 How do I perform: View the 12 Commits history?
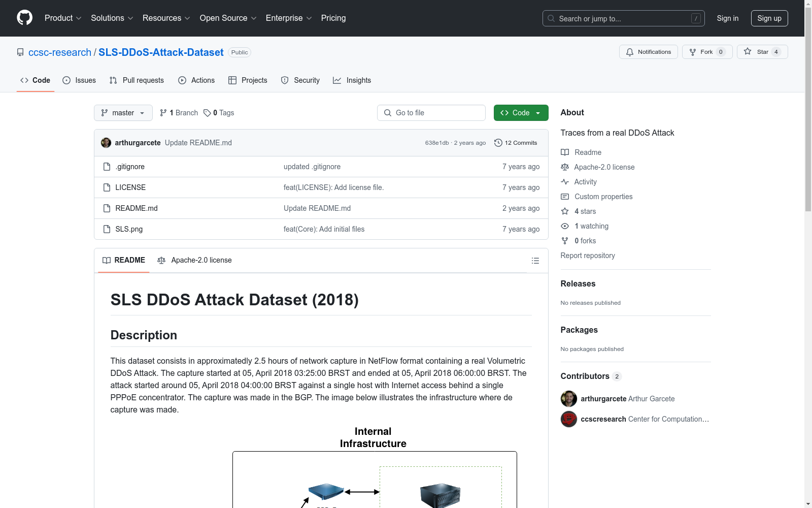[516, 143]
